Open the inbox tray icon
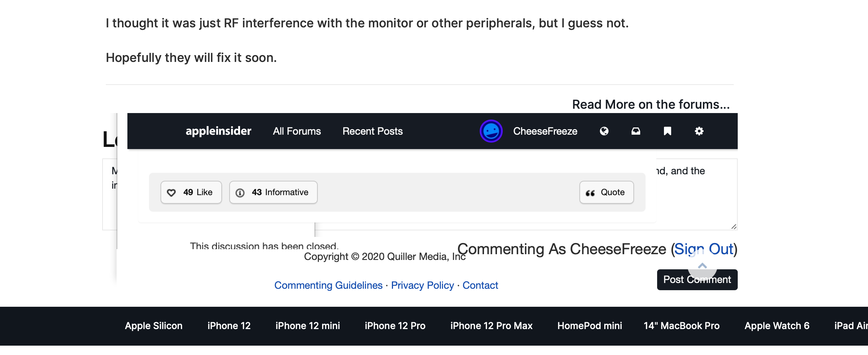The width and height of the screenshot is (868, 355). click(x=636, y=131)
